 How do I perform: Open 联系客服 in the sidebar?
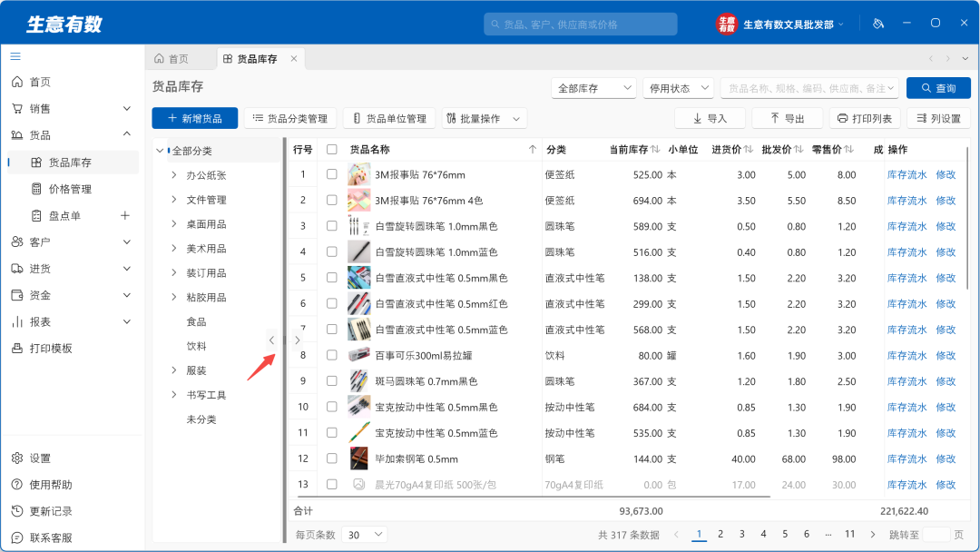click(51, 537)
